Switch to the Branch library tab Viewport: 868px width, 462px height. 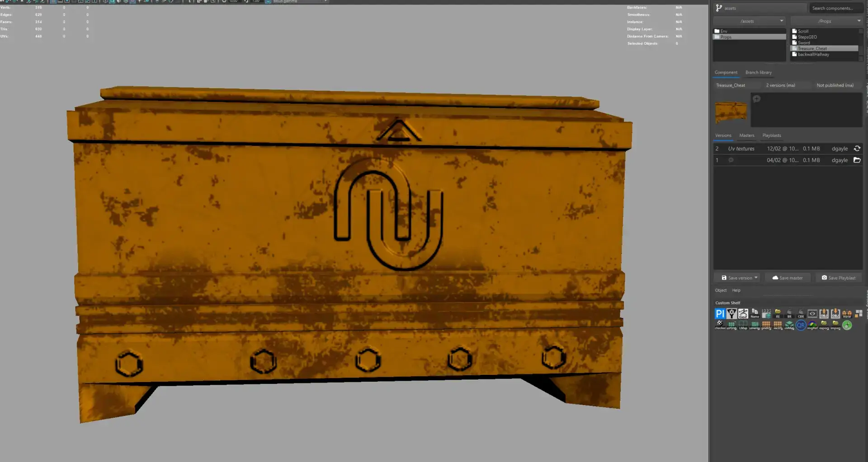pos(758,72)
